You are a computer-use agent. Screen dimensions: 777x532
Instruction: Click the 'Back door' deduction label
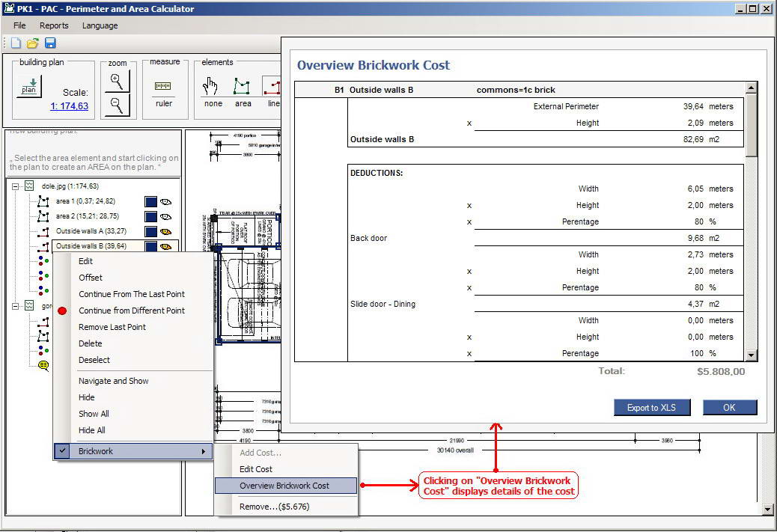(369, 238)
